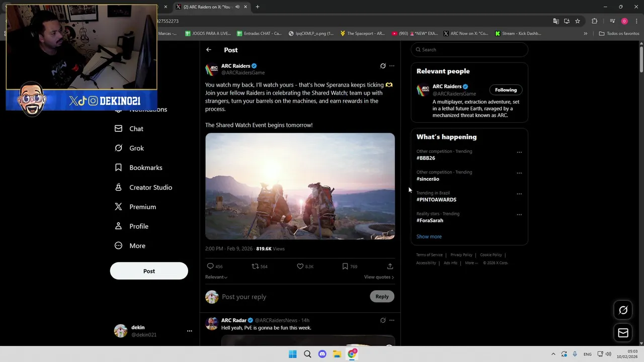Click Show more under What's happening
This screenshot has height=362, width=644.
pos(429,237)
